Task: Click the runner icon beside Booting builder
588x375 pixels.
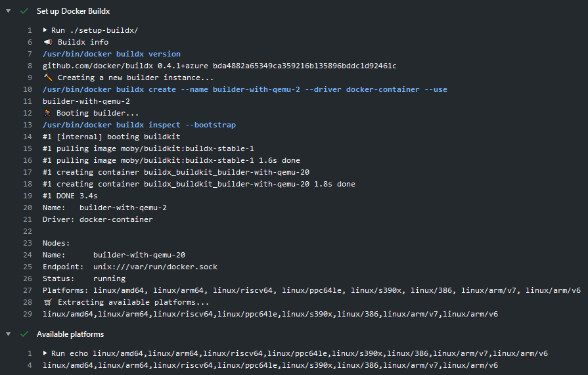Action: point(47,113)
